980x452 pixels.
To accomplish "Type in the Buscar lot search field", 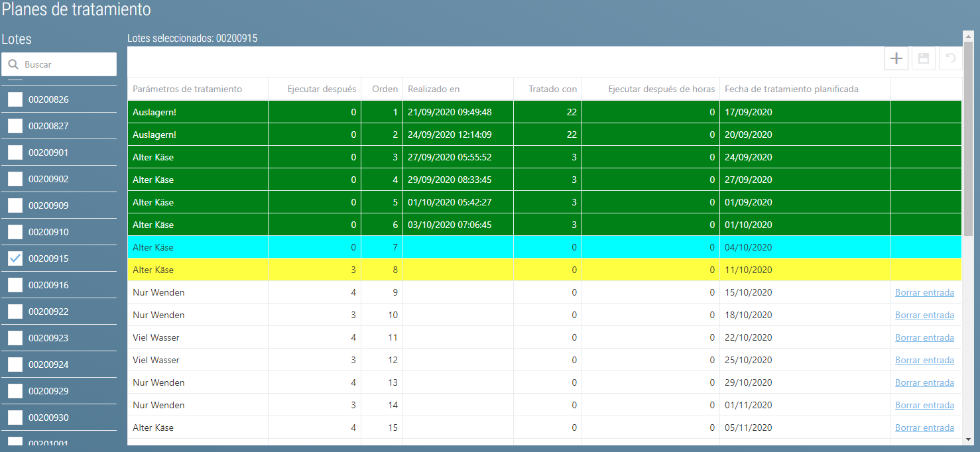I will coord(66,64).
